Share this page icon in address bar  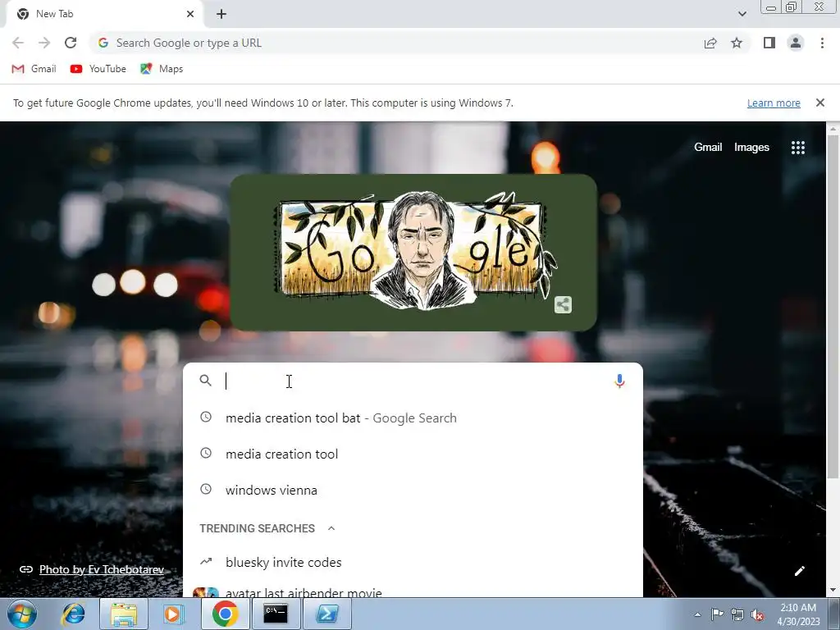(x=710, y=43)
